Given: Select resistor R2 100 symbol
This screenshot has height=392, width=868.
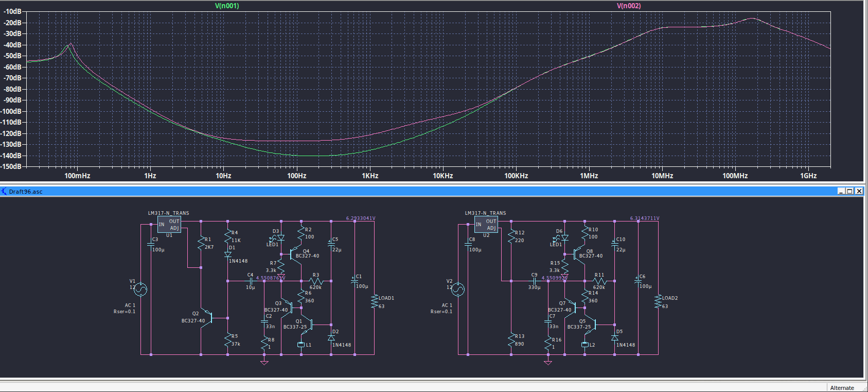Looking at the screenshot, I should [x=301, y=233].
